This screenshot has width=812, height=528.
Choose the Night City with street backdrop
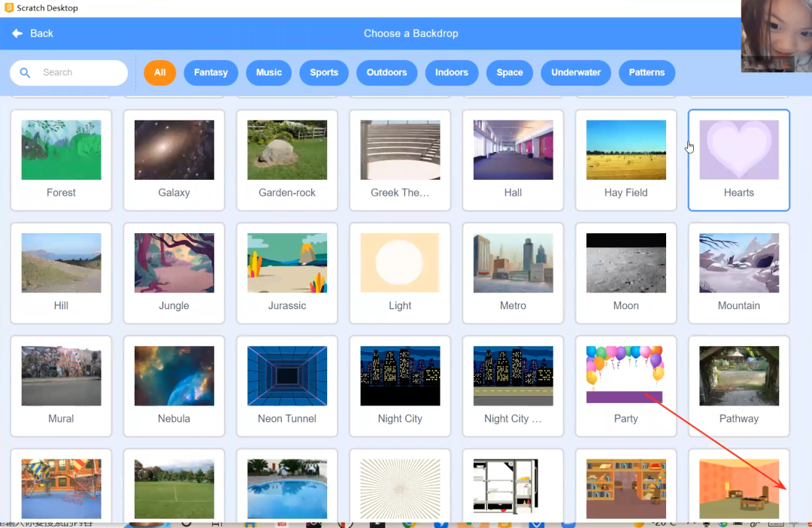(513, 386)
